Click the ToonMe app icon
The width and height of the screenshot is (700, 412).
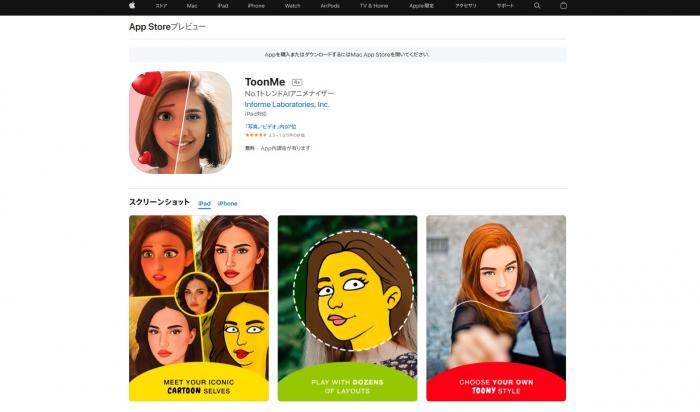tap(180, 122)
